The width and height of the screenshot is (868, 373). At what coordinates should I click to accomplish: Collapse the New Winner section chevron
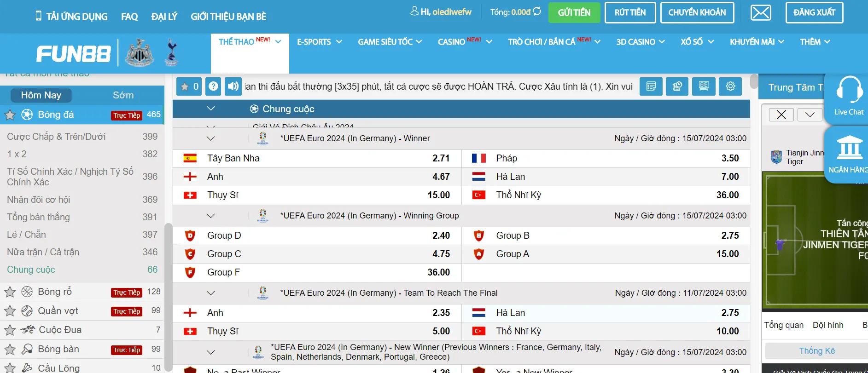click(211, 352)
